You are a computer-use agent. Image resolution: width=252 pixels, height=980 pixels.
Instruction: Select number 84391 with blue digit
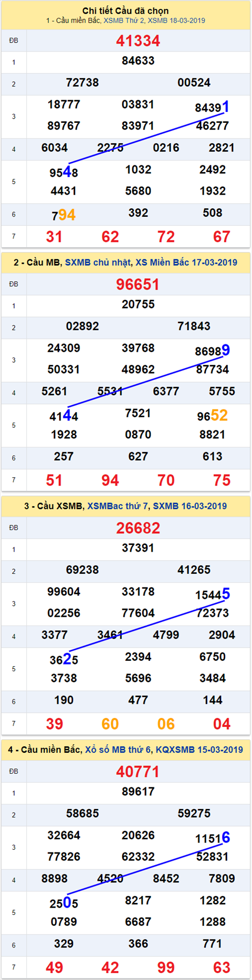tap(212, 107)
